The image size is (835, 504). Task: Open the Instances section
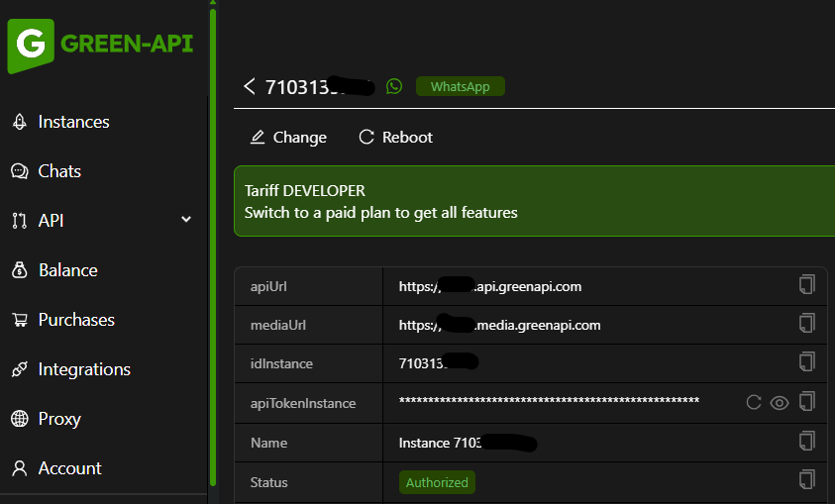coord(73,122)
